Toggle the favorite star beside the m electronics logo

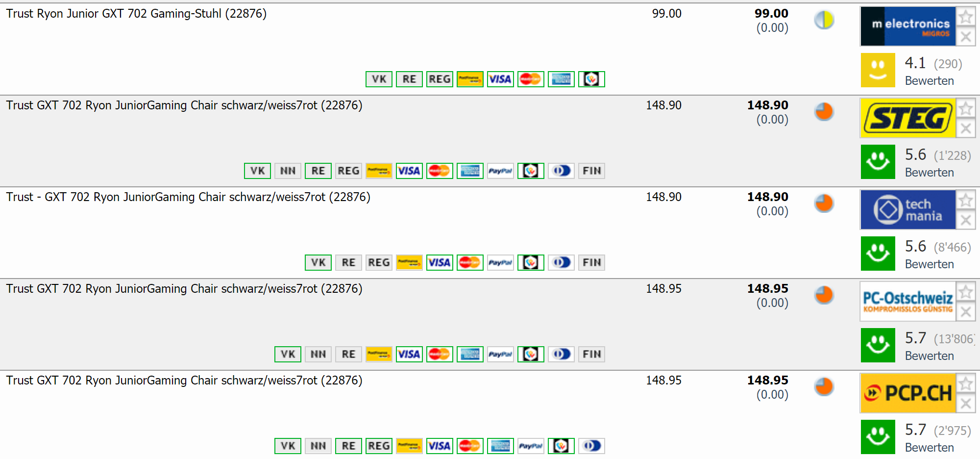[966, 17]
